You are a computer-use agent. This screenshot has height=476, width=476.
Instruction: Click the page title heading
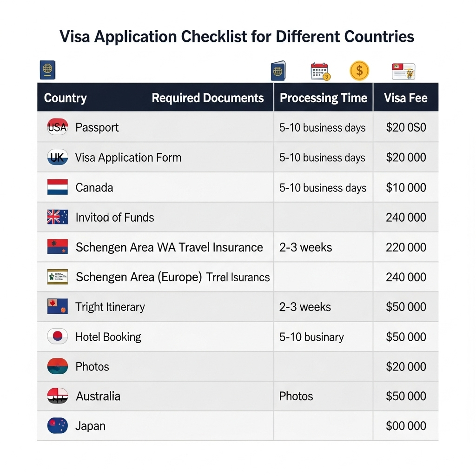coord(237,37)
